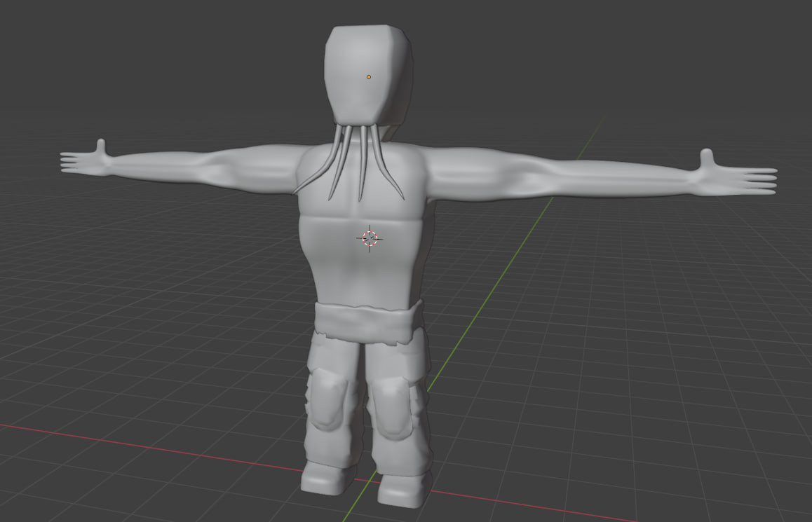Screen dimensions: 812x522
Task: Click the hand at the viewport's left side
Action: (88, 160)
